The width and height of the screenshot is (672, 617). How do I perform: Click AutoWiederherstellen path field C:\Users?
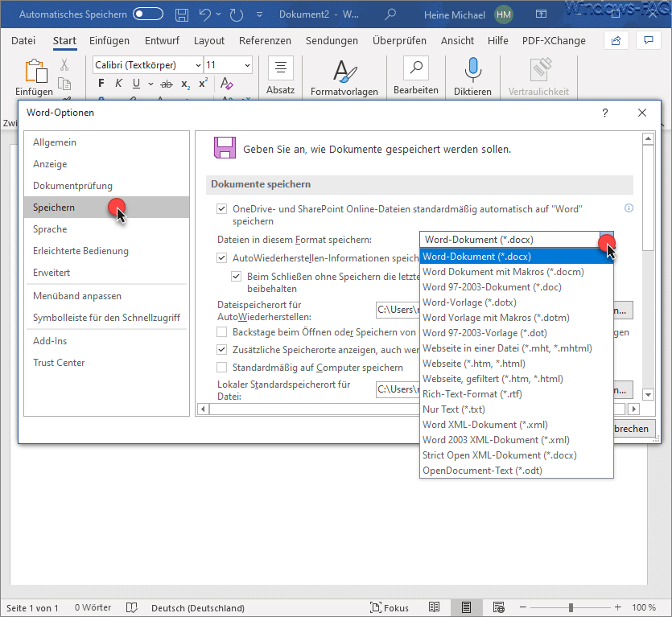point(398,310)
